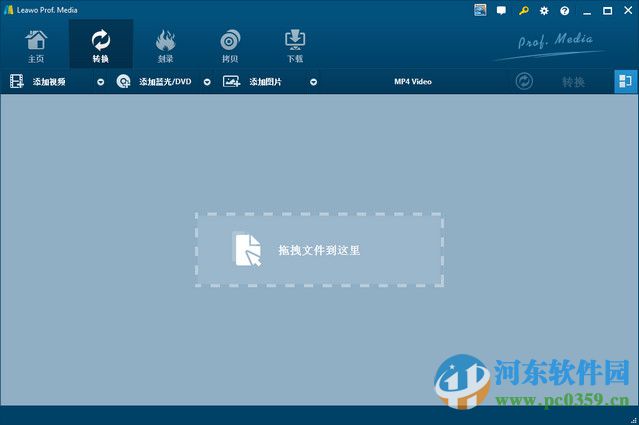Expand the Add Video dropdown arrow

pyautogui.click(x=101, y=82)
